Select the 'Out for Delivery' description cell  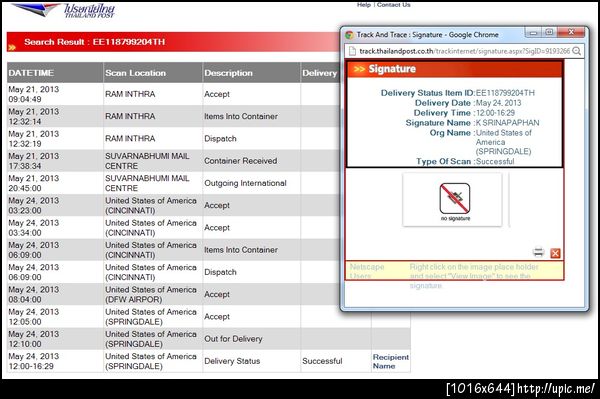click(x=251, y=339)
